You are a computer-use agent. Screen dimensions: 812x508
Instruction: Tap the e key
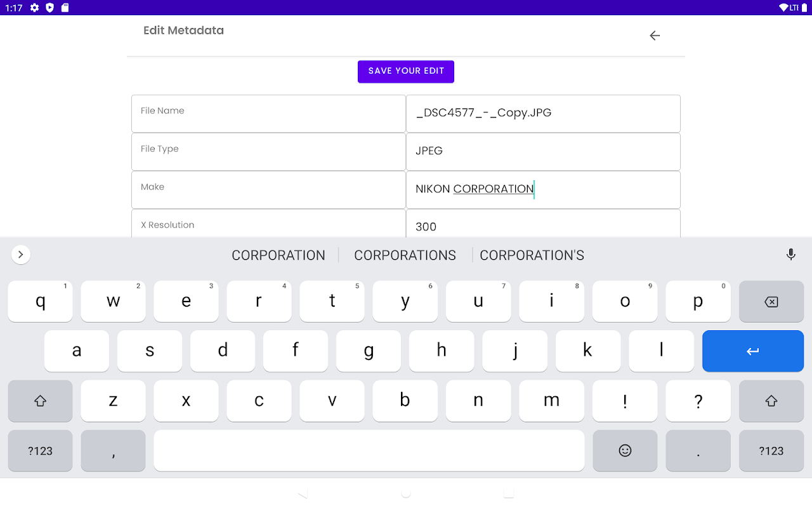tap(186, 302)
